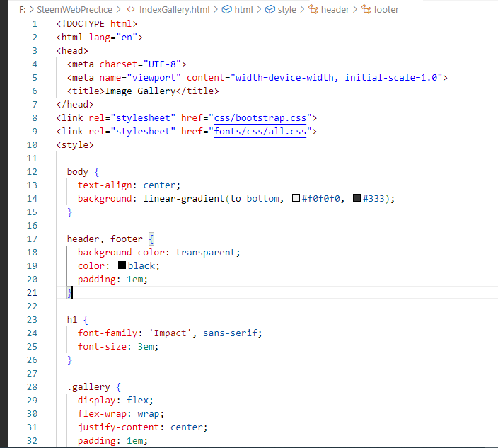498x448 pixels.
Task: Click the closing head tag
Action: [75, 105]
